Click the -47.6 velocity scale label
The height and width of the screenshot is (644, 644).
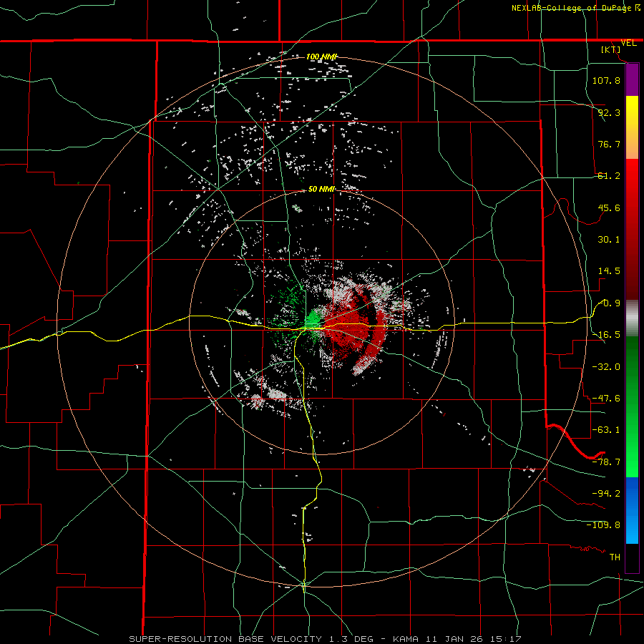tap(606, 399)
